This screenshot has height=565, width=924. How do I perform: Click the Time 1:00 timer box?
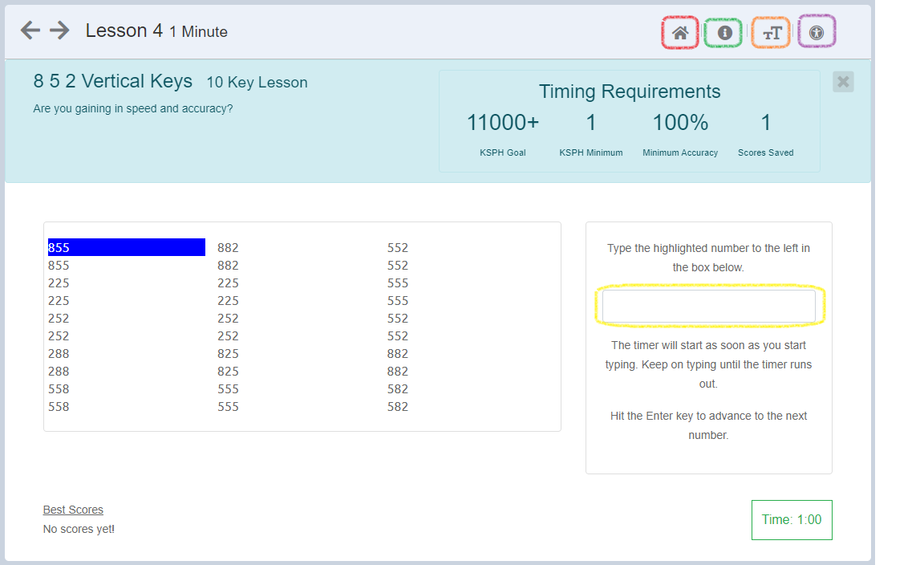click(792, 519)
